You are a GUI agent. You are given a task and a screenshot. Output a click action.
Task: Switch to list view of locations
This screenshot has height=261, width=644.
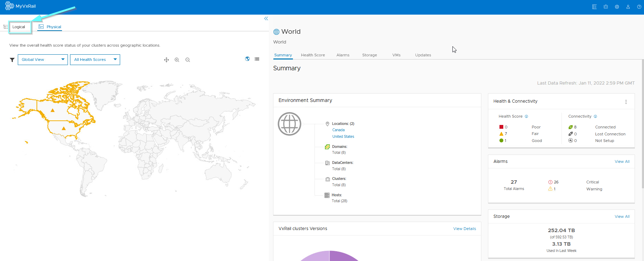pyautogui.click(x=257, y=59)
